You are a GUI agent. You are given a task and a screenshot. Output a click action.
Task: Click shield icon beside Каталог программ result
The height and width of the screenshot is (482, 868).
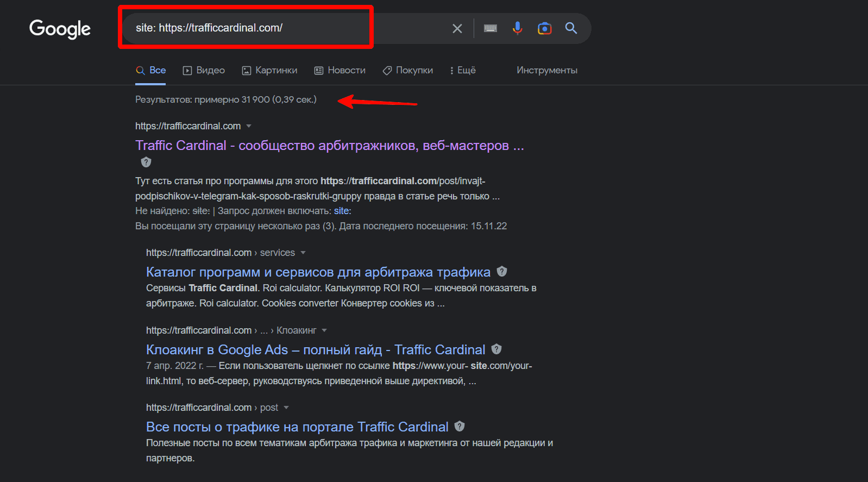[502, 271]
